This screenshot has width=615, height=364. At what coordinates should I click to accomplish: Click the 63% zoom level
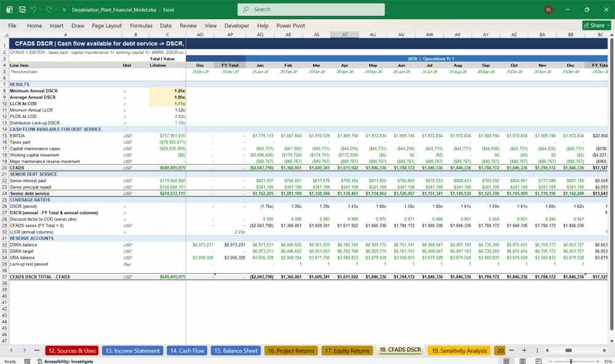click(x=608, y=362)
